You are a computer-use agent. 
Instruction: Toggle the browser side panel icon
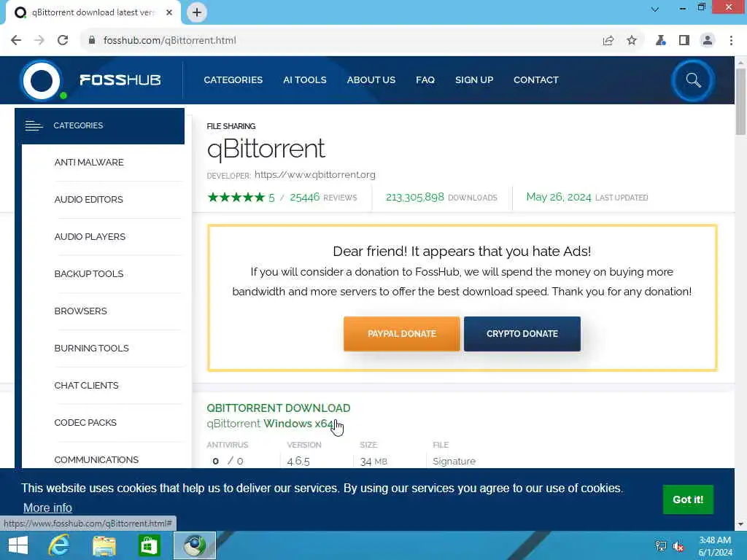[x=684, y=41]
